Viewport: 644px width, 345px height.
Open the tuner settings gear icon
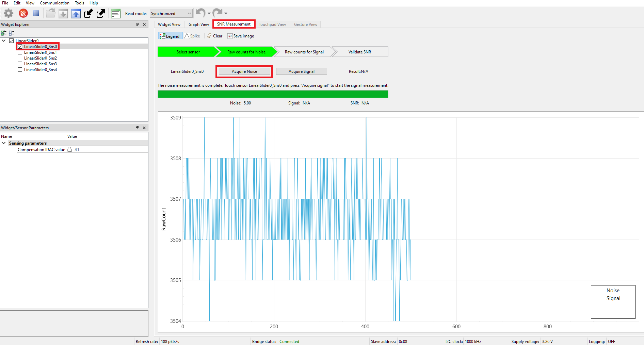click(9, 14)
